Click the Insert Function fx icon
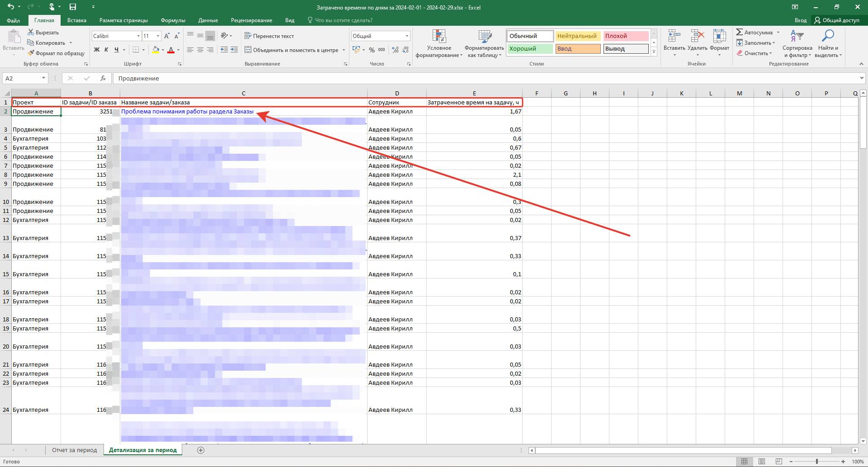The height and width of the screenshot is (467, 868). (103, 78)
